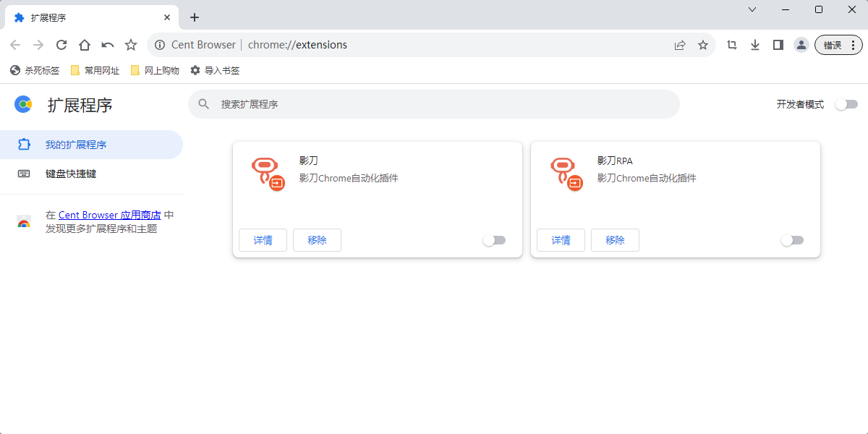Click star icon beside undo button
This screenshot has width=868, height=434.
(x=131, y=45)
